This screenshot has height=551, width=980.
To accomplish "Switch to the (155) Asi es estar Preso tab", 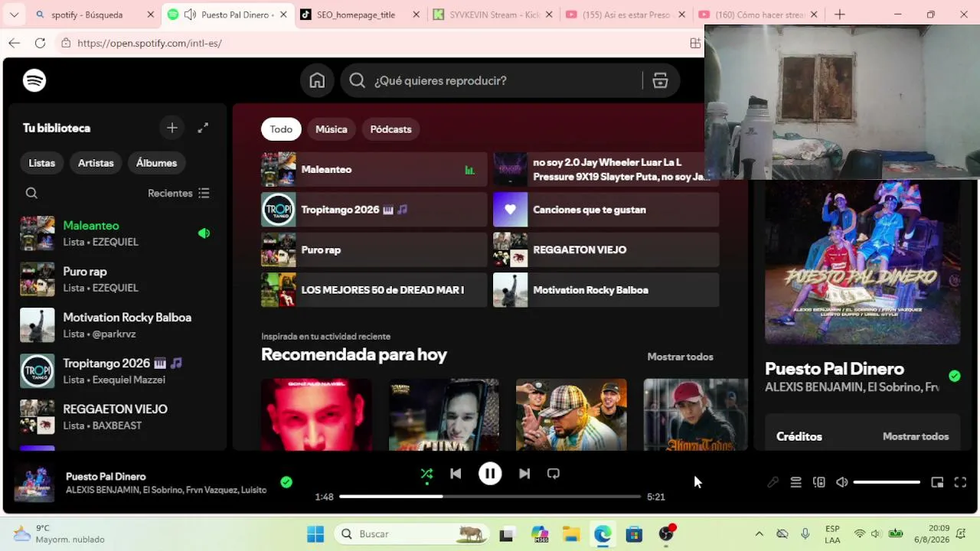I will (626, 15).
